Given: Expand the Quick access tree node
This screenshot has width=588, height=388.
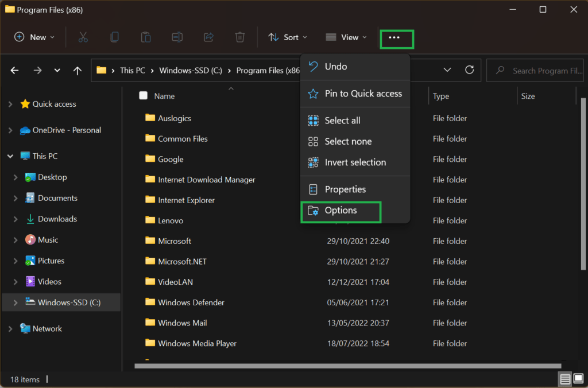Looking at the screenshot, I should 10,104.
